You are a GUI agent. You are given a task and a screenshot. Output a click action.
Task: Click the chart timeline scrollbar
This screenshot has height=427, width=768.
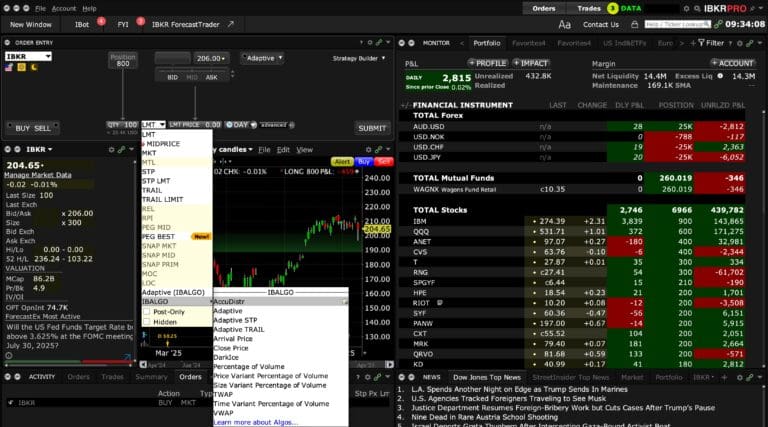click(x=266, y=365)
